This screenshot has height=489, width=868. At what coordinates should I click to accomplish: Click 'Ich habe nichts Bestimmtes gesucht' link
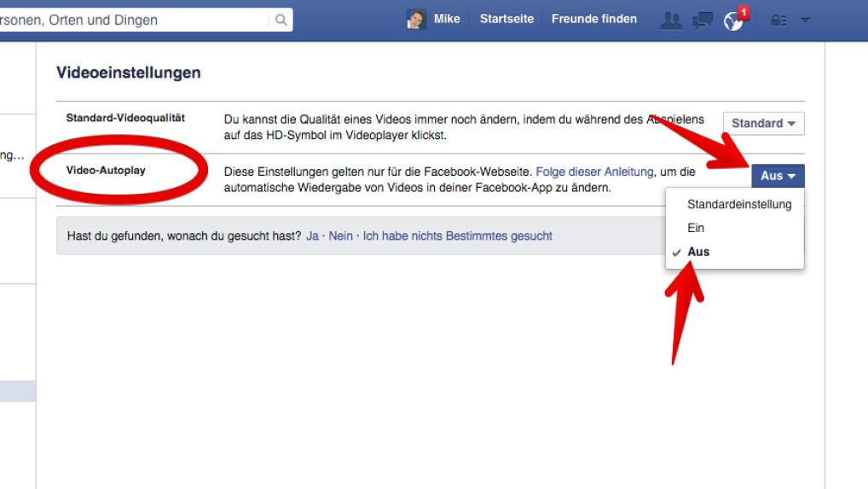point(457,236)
